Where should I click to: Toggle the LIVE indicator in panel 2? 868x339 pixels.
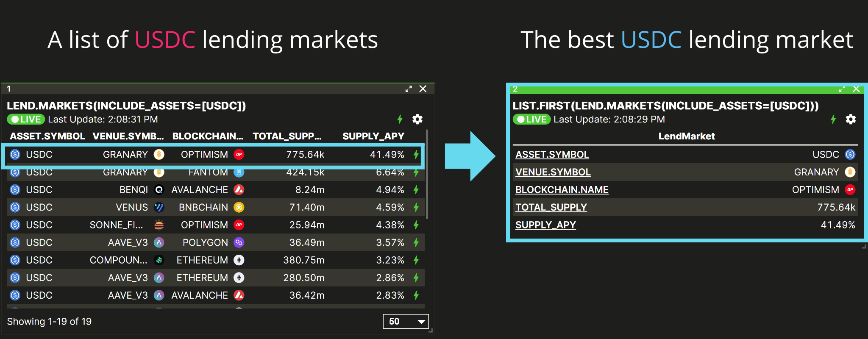[x=531, y=119]
